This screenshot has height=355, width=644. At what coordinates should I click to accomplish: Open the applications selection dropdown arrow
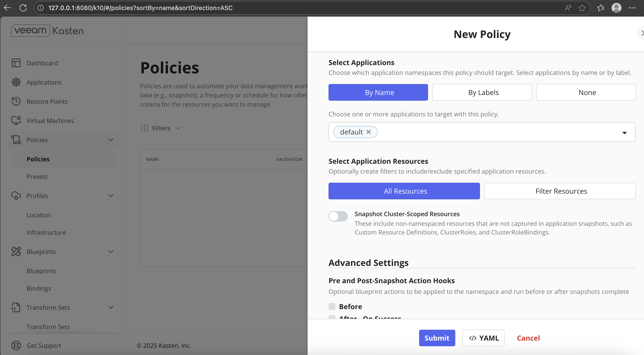(624, 133)
